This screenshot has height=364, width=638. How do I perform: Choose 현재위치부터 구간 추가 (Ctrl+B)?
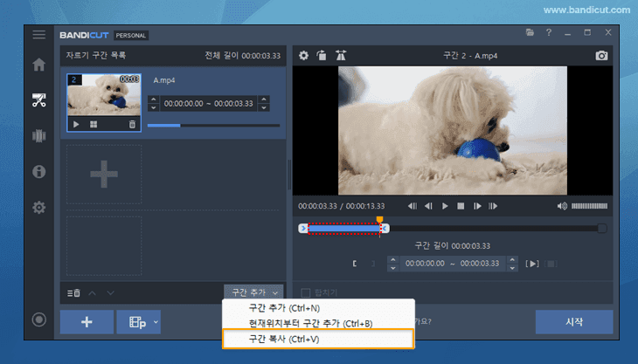[318, 323]
